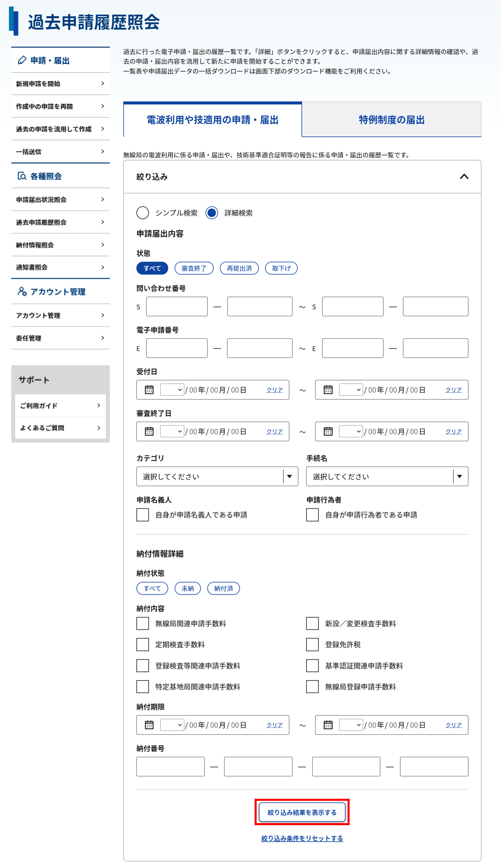Select 状態 filter すべて pill
This screenshot has height=868, width=501.
pyautogui.click(x=152, y=268)
